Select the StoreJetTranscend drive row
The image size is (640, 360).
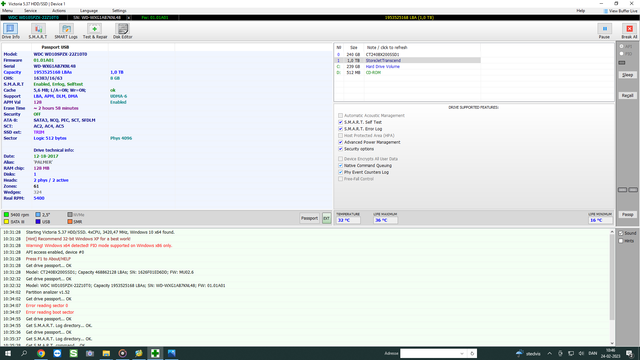point(407,60)
